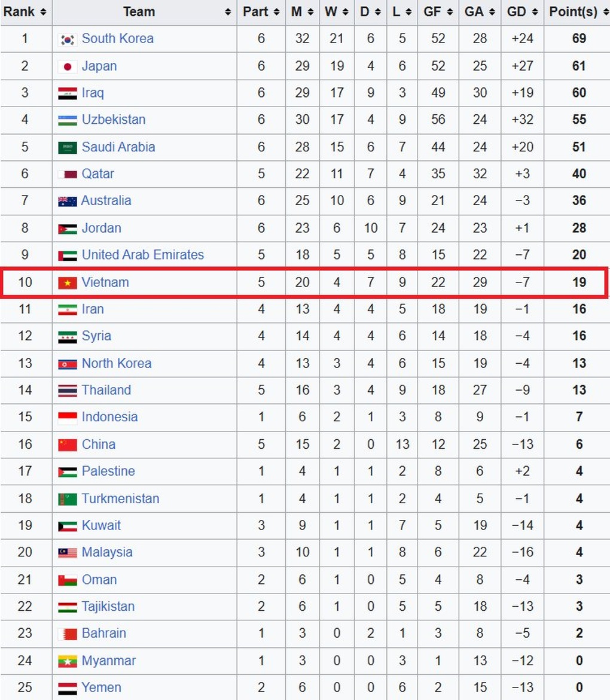Open the Iraq team link
The image size is (610, 700).
(93, 93)
